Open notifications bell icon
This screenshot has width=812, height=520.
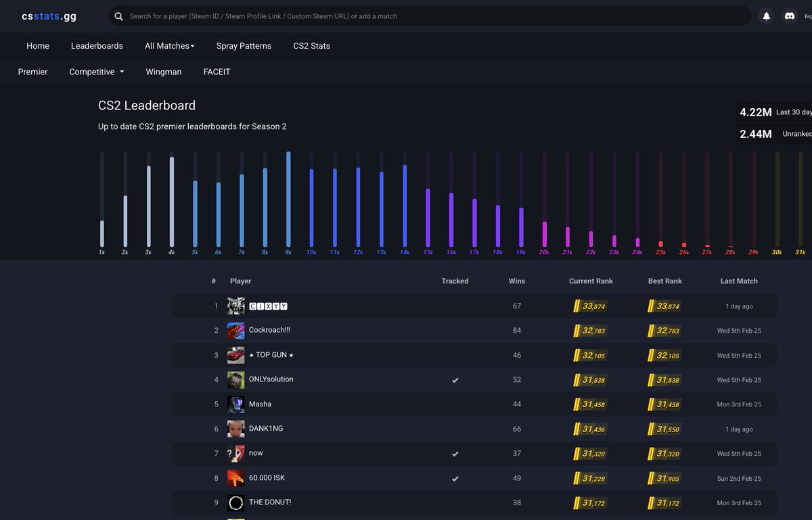pyautogui.click(x=767, y=16)
